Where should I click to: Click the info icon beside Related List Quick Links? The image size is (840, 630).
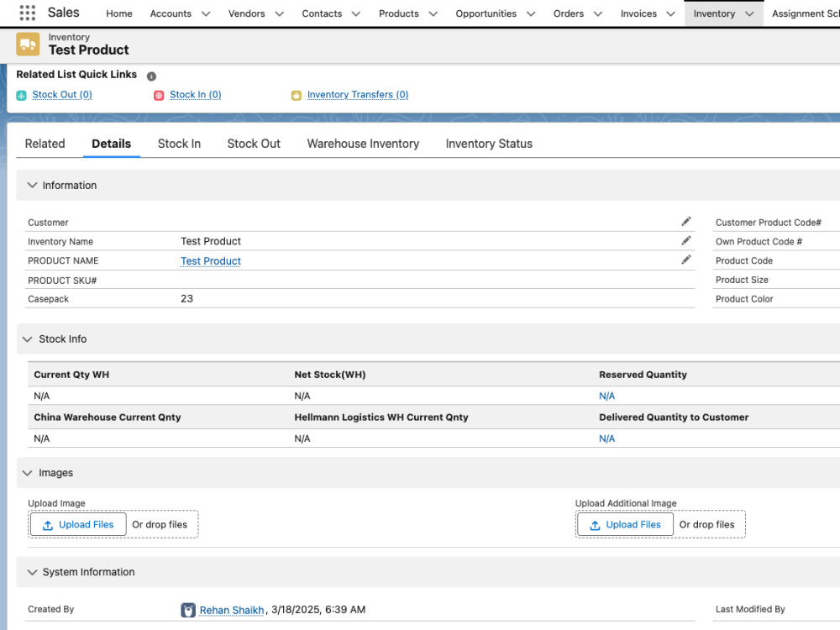click(151, 76)
